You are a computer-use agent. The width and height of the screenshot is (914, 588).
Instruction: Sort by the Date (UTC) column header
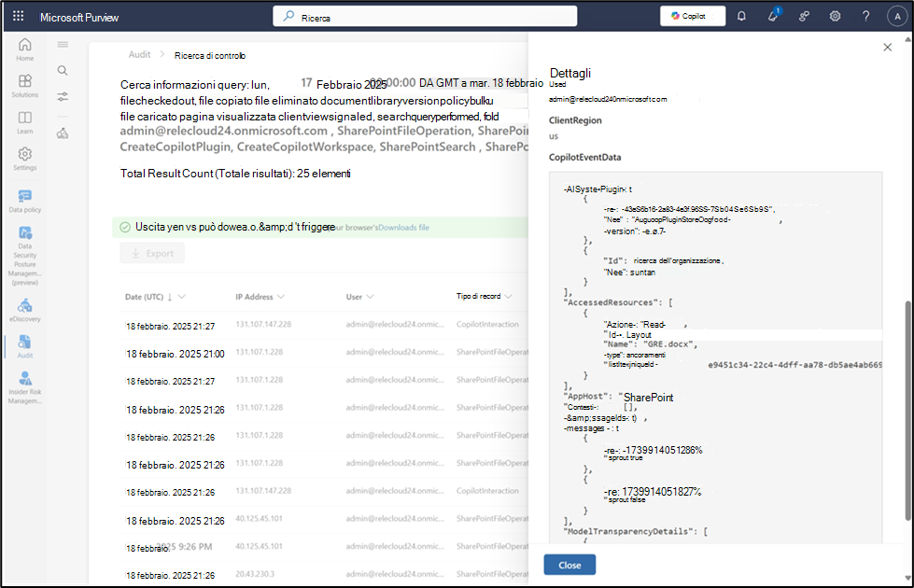tap(144, 297)
